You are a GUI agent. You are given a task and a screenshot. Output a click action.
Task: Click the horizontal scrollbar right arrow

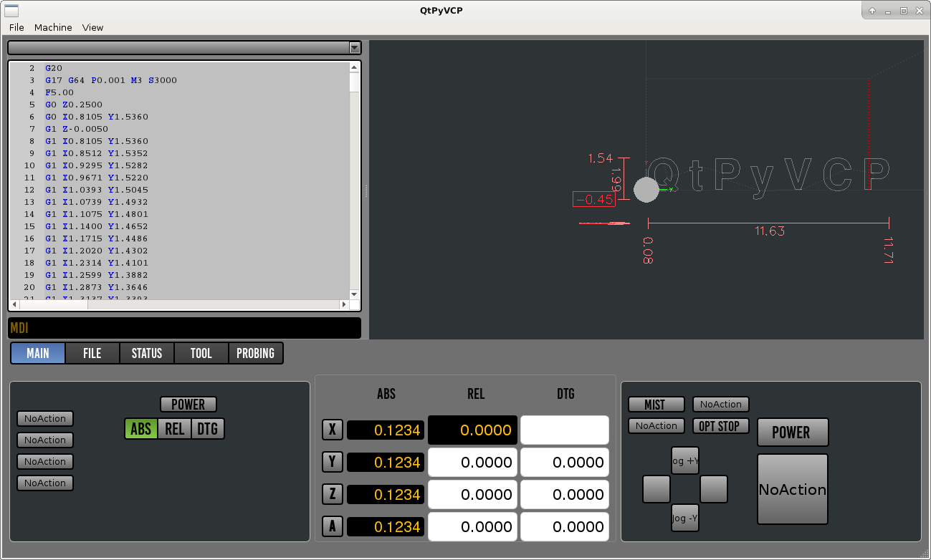pyautogui.click(x=344, y=304)
